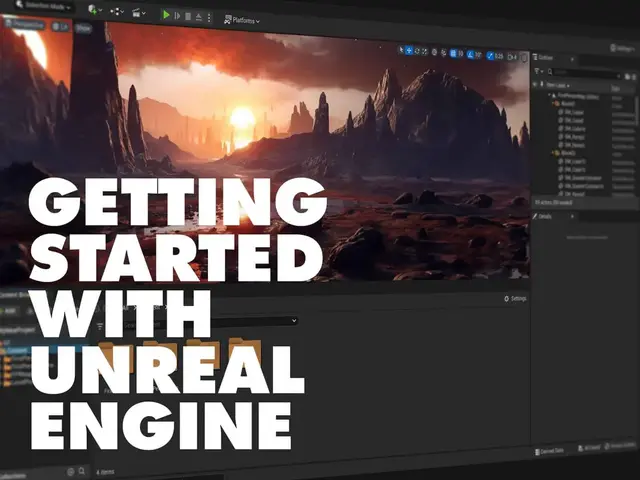Open the quick Add content menu

coord(95,10)
